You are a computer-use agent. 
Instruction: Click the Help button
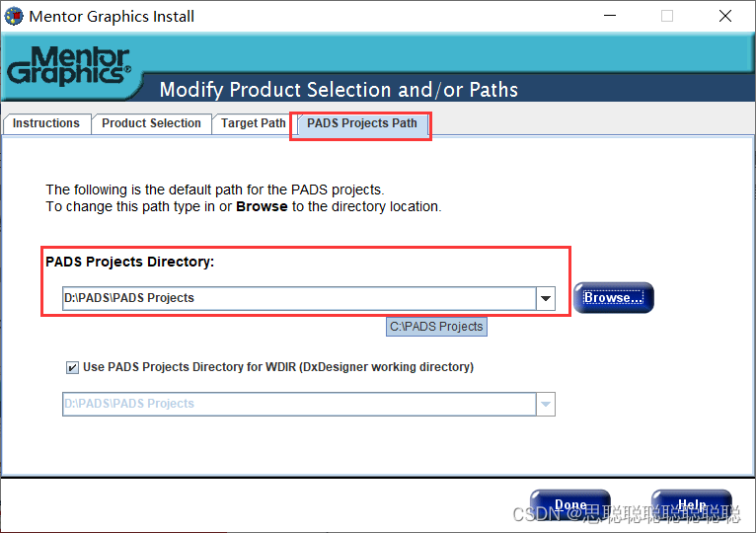pyautogui.click(x=692, y=504)
